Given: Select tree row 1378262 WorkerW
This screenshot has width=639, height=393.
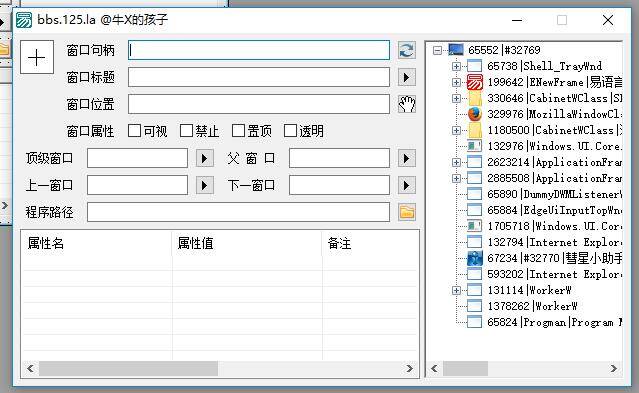Looking at the screenshot, I should (532, 306).
